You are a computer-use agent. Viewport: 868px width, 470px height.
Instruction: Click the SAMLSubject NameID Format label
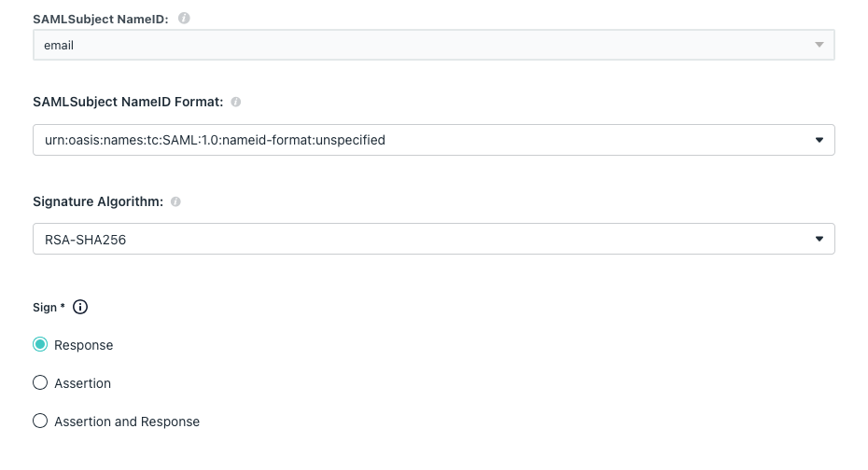click(128, 103)
